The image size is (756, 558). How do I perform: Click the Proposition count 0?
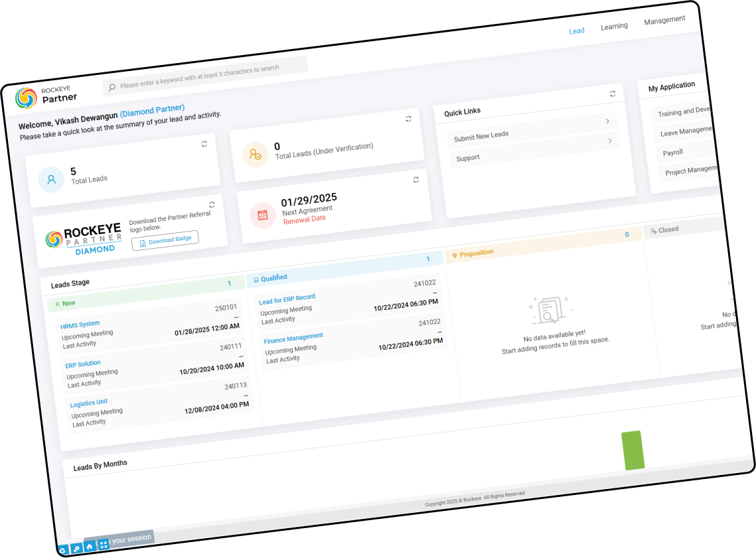(627, 235)
